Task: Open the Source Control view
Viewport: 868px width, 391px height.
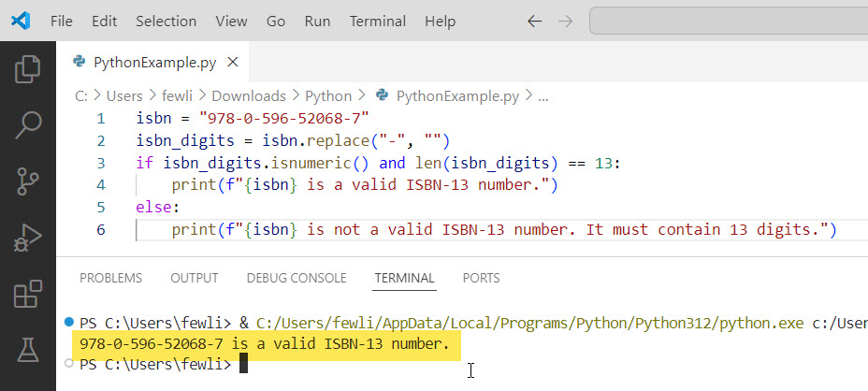Action: 28,181
